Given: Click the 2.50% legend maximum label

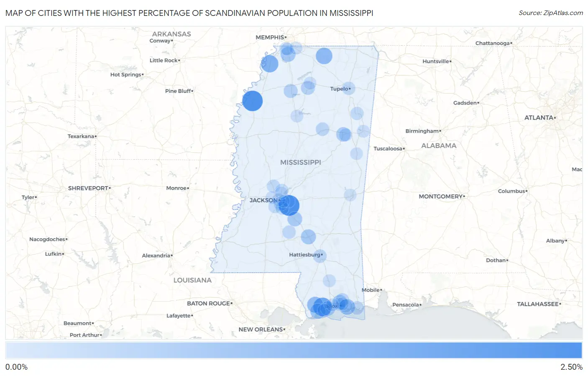Looking at the screenshot, I should (571, 367).
